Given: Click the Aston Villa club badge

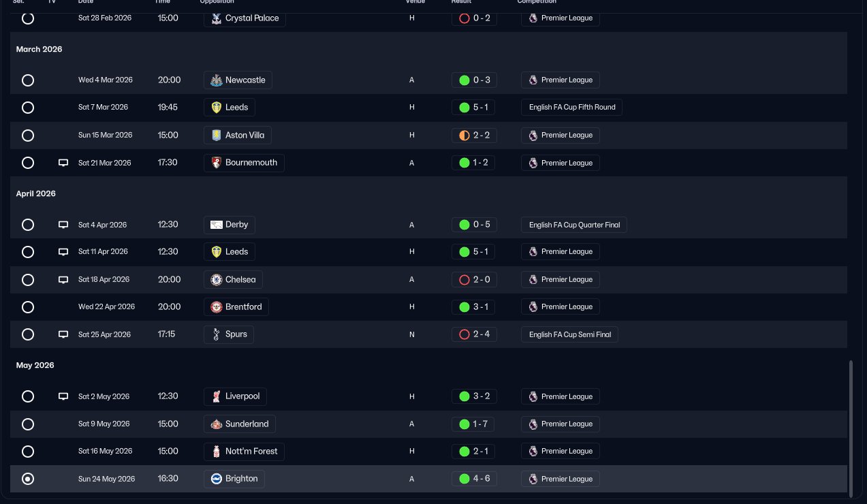Looking at the screenshot, I should [x=216, y=136].
